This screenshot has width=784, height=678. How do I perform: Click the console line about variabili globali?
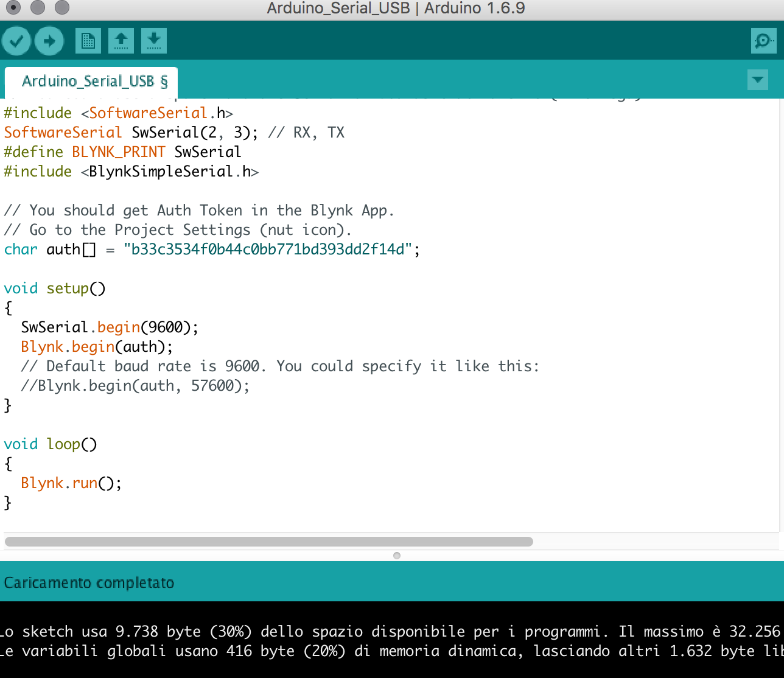[392, 651]
